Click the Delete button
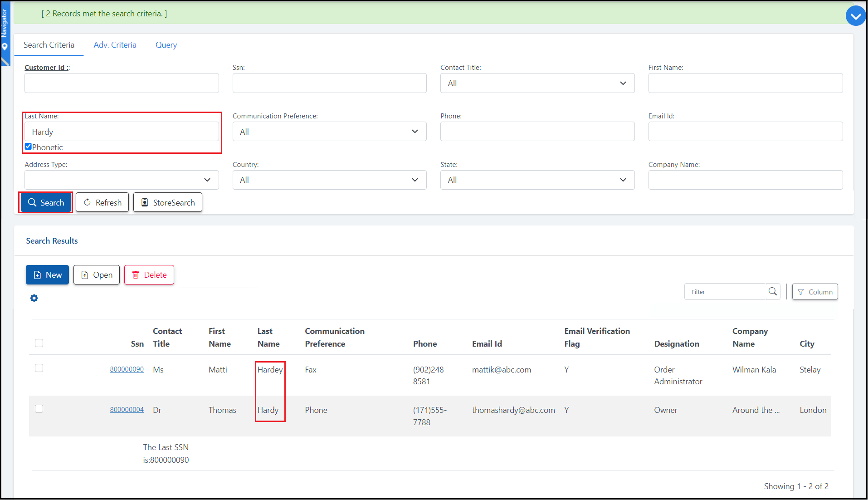This screenshot has height=500, width=868. point(149,275)
